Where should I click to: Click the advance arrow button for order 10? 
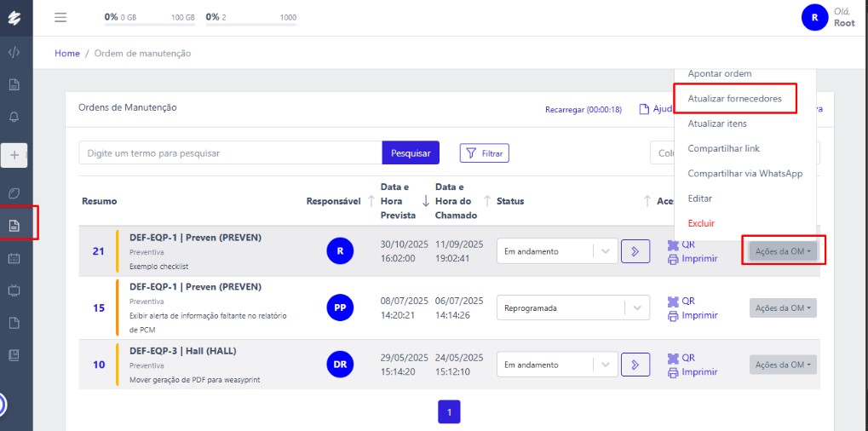click(x=635, y=365)
